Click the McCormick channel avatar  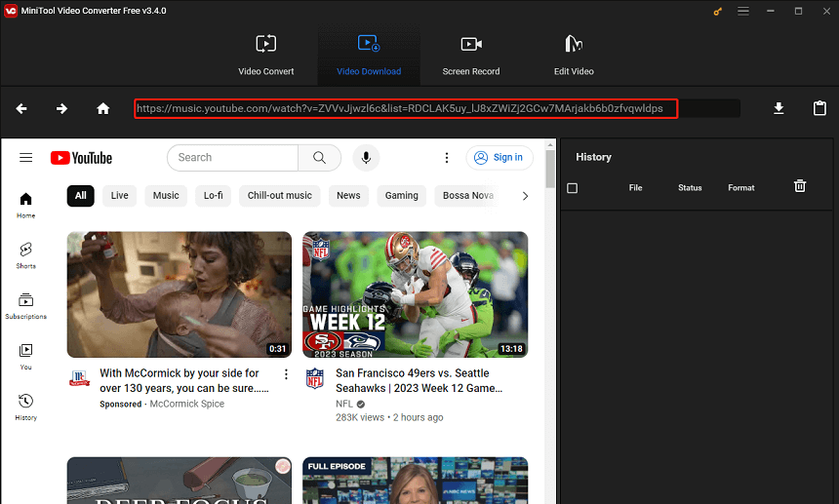pos(79,378)
